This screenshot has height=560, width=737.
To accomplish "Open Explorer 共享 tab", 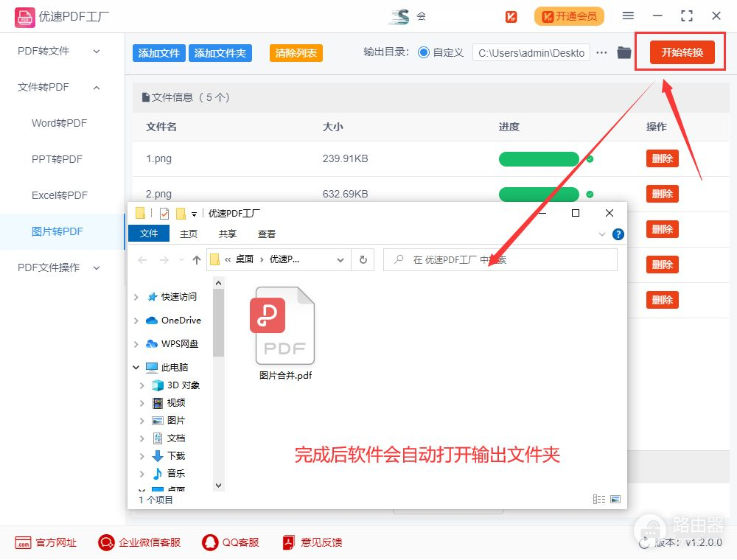I will (228, 234).
